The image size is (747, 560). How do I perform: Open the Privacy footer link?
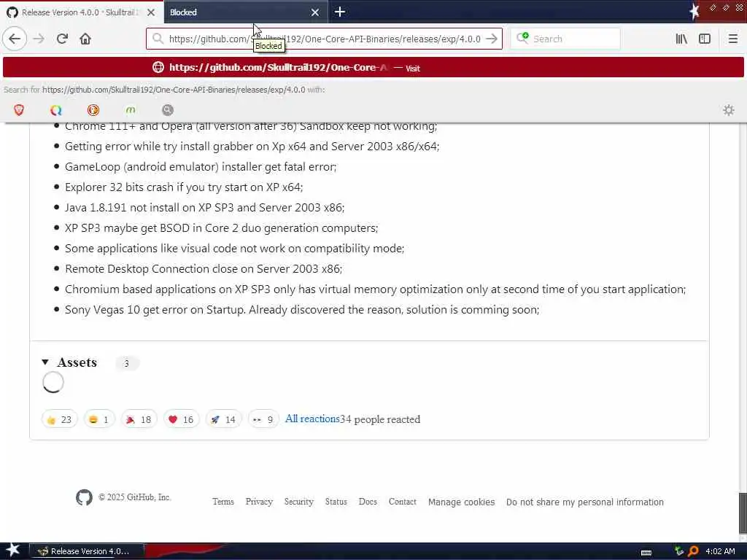(x=259, y=502)
